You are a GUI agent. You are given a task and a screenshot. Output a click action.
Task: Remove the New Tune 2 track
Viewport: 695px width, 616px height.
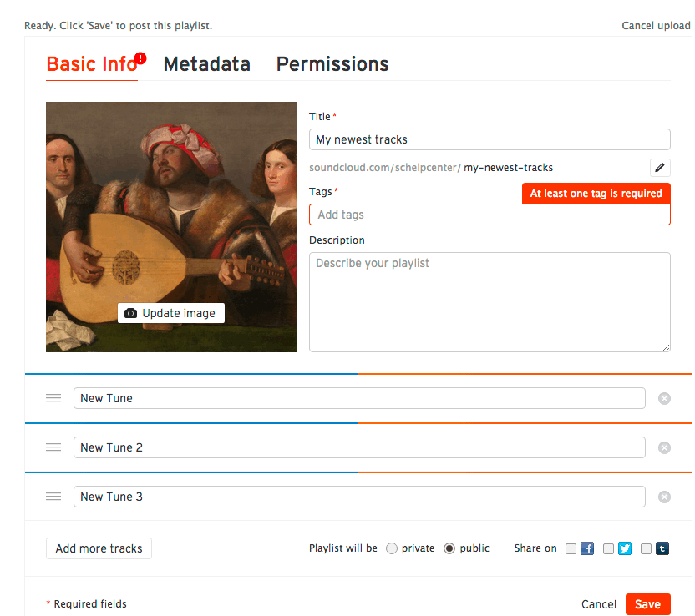(x=664, y=447)
